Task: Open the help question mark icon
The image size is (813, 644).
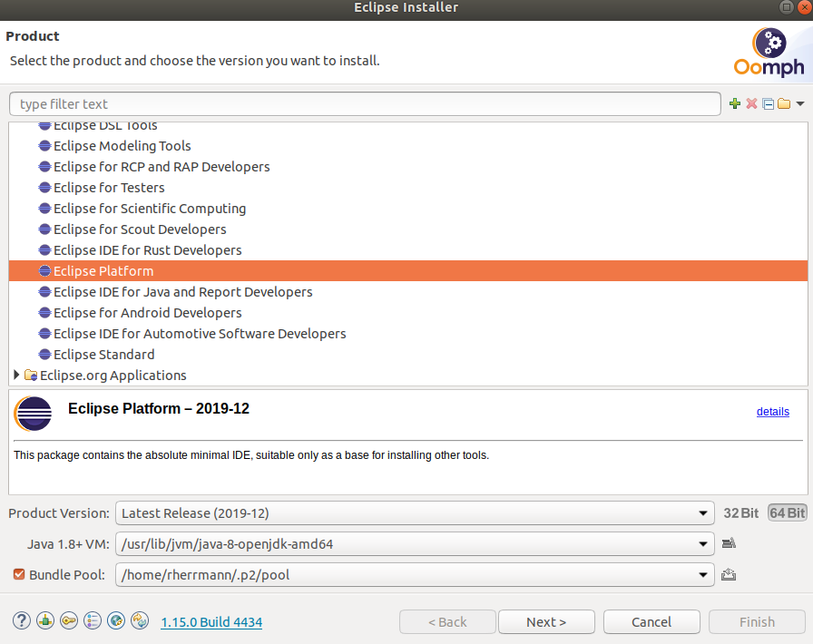Action: pyautogui.click(x=21, y=621)
